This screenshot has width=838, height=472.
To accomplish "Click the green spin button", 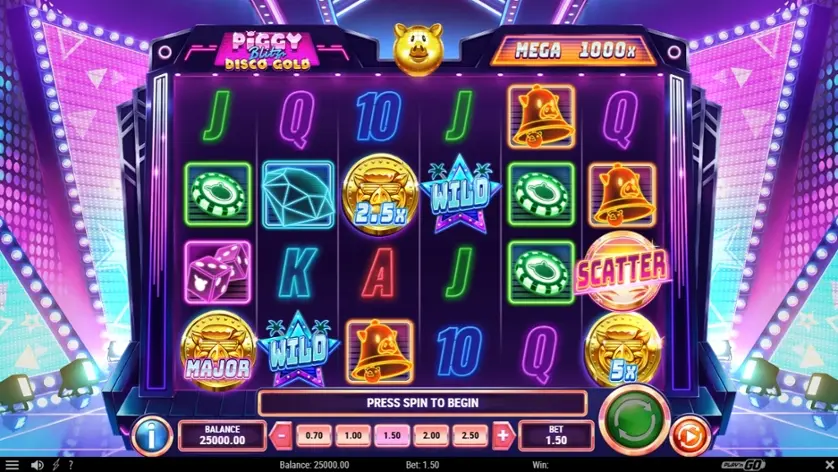I will click(634, 421).
